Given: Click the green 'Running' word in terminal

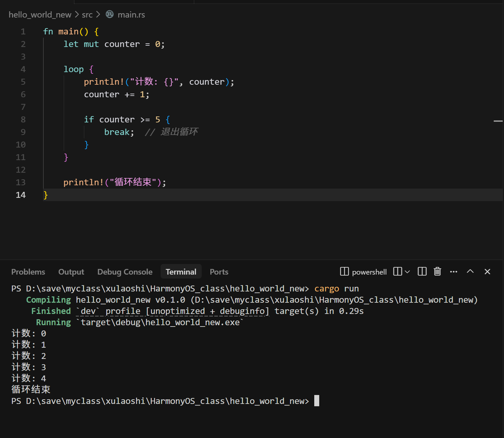Looking at the screenshot, I should click(53, 322).
